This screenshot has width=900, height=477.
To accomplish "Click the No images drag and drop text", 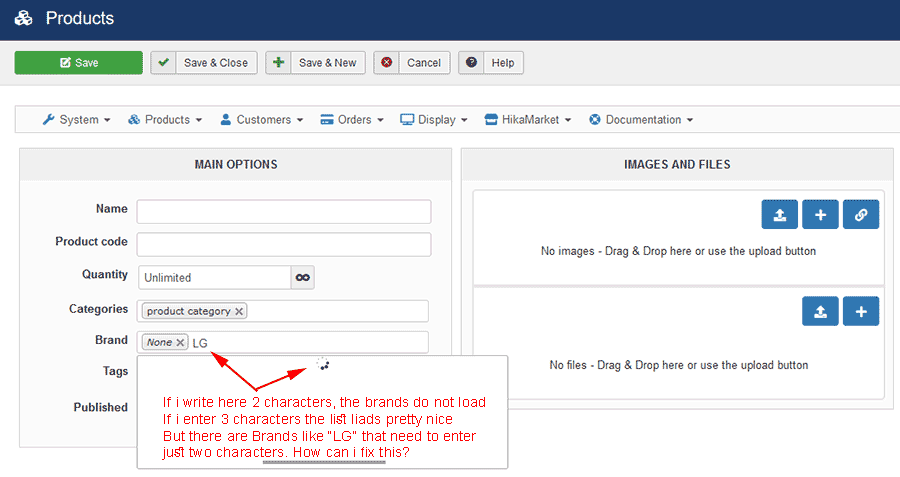I will tap(678, 251).
